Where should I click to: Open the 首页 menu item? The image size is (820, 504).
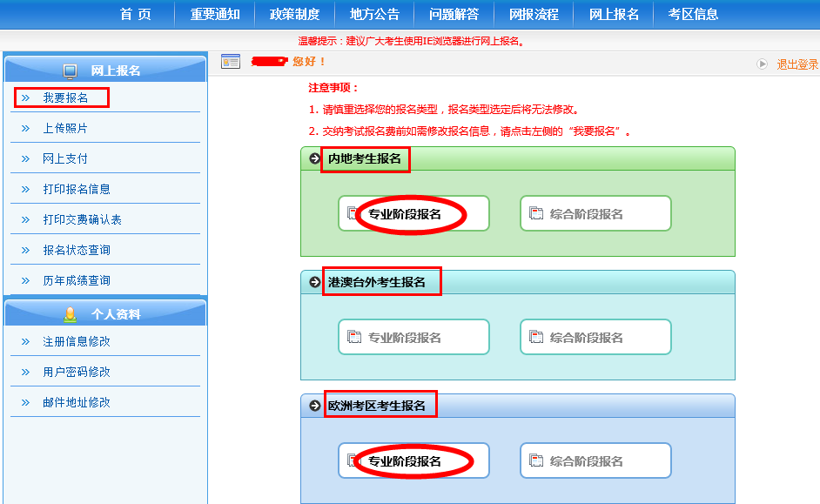coord(135,14)
